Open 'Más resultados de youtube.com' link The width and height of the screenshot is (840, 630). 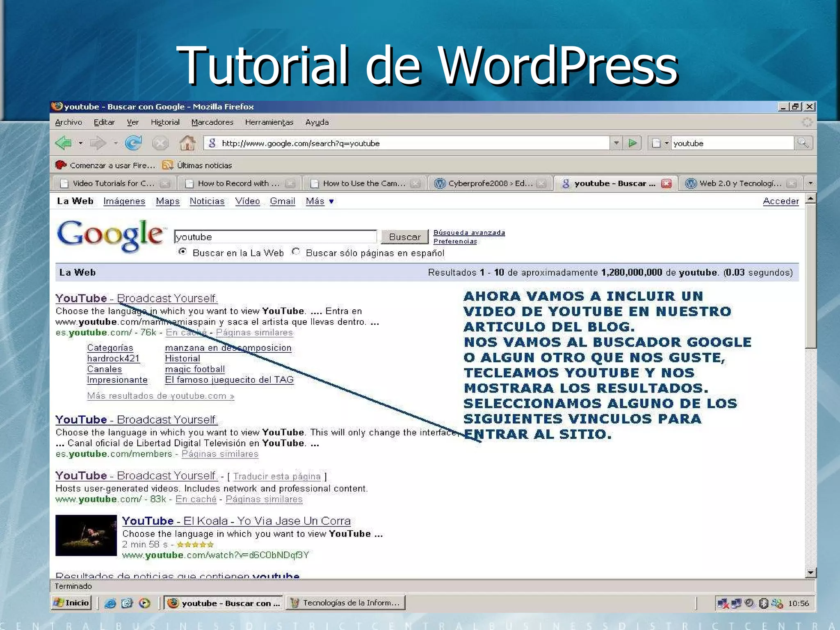(x=160, y=396)
